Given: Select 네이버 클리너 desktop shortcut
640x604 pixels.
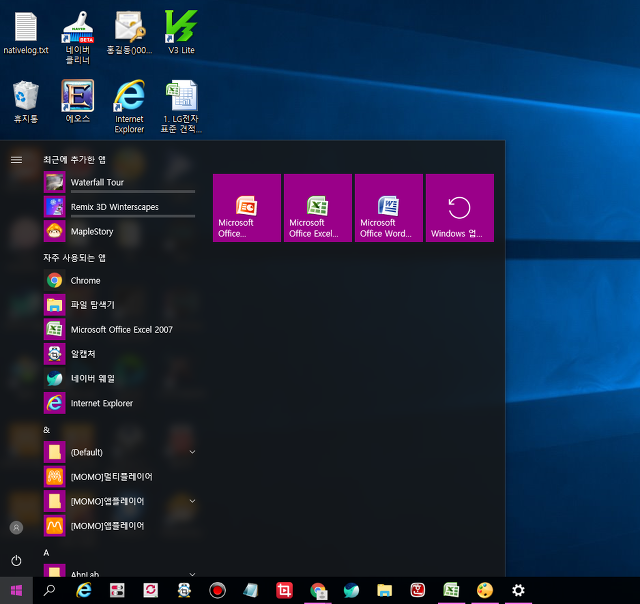Looking at the screenshot, I should point(78,38).
